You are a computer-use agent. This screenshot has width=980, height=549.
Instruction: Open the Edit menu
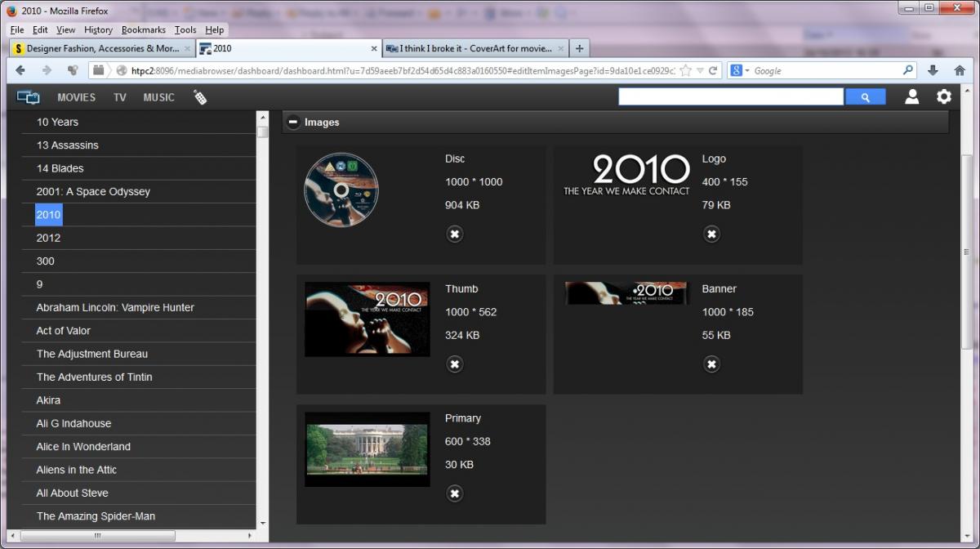click(x=40, y=29)
